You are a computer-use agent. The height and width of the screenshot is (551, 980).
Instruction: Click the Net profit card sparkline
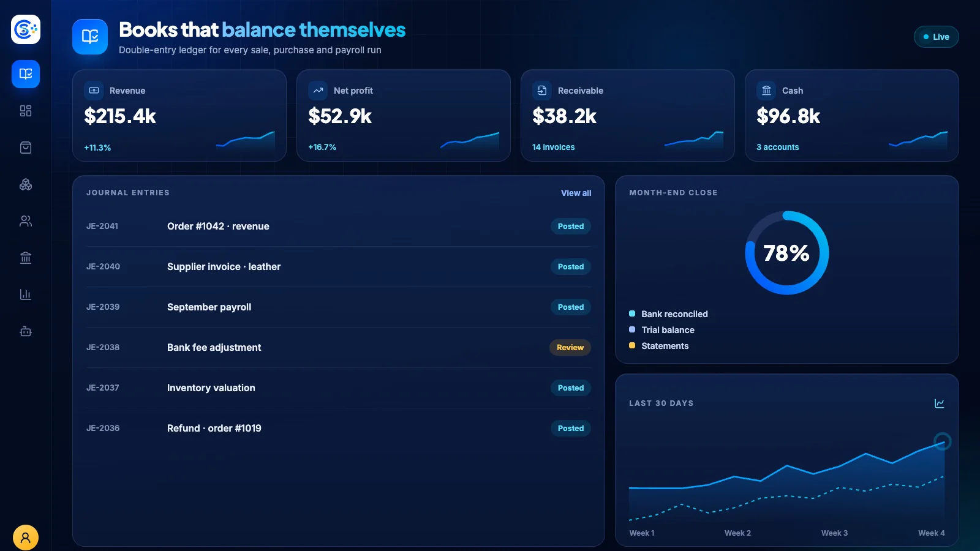tap(470, 140)
